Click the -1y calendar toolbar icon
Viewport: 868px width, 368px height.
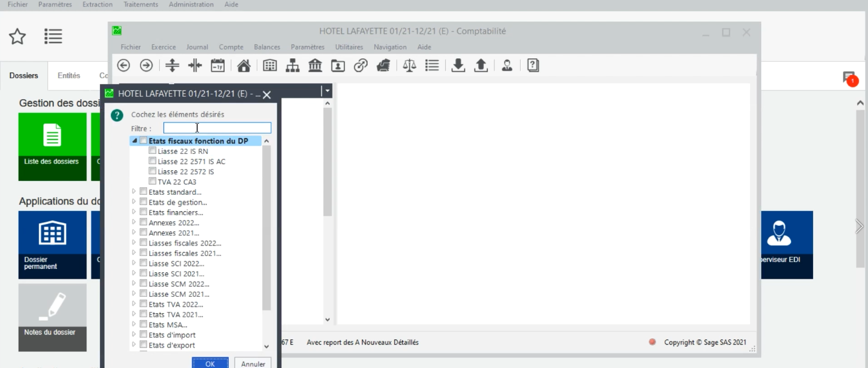click(x=218, y=66)
